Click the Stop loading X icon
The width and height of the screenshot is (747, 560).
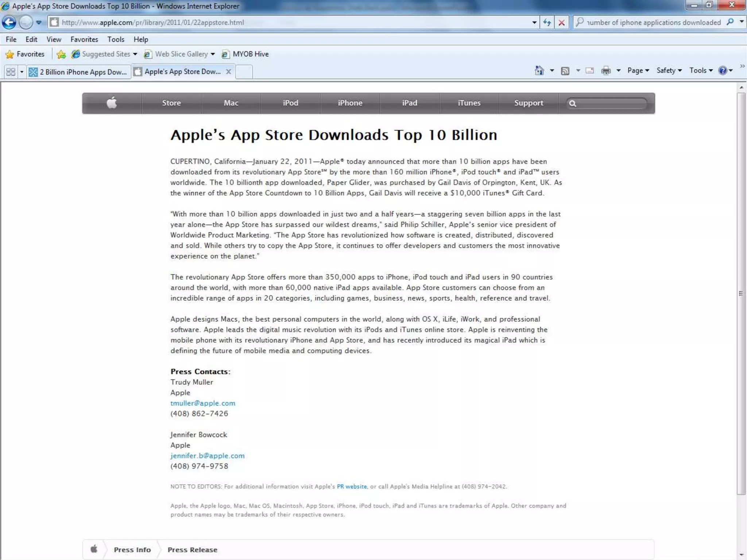562,23
